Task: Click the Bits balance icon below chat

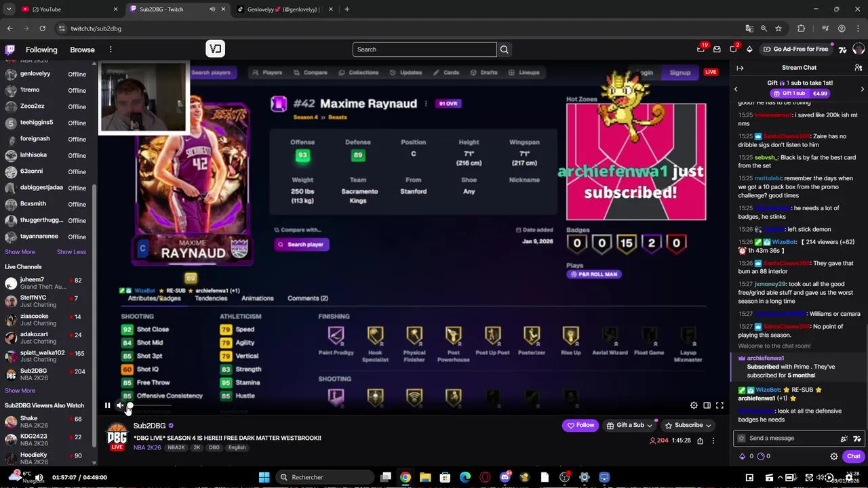Action: [x=743, y=456]
